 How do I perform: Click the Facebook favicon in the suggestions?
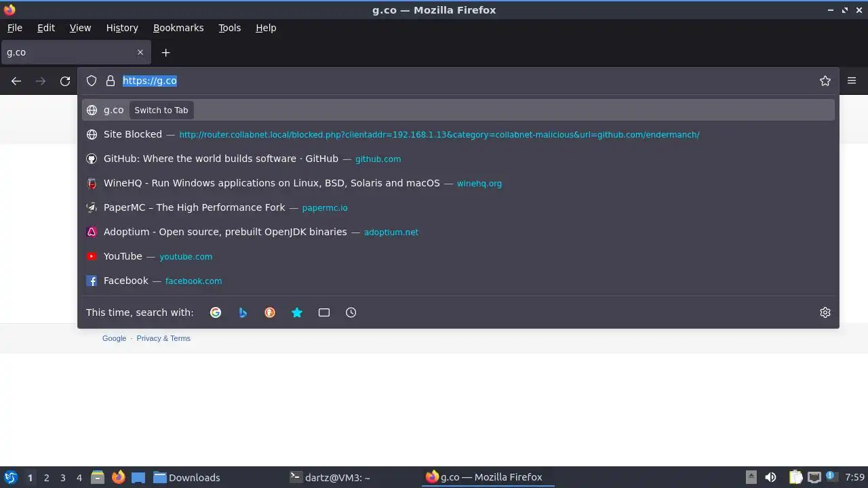coord(92,281)
